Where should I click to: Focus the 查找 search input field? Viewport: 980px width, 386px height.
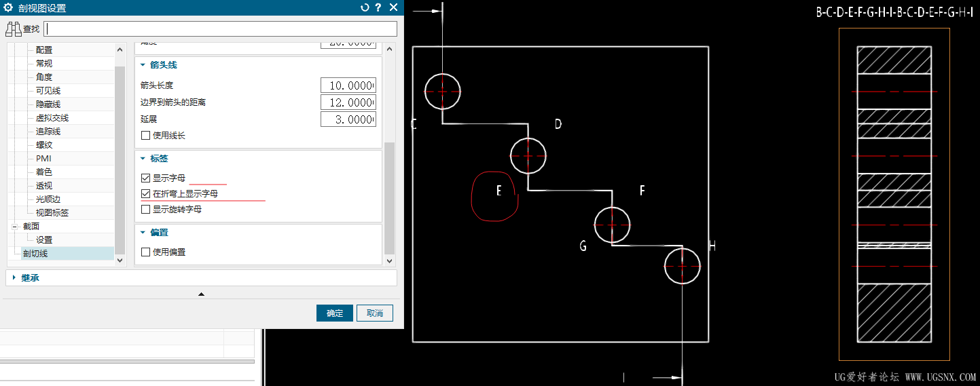point(220,28)
